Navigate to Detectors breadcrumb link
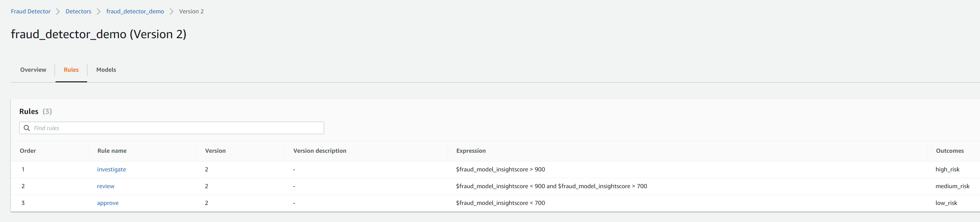The width and height of the screenshot is (980, 222). click(78, 11)
